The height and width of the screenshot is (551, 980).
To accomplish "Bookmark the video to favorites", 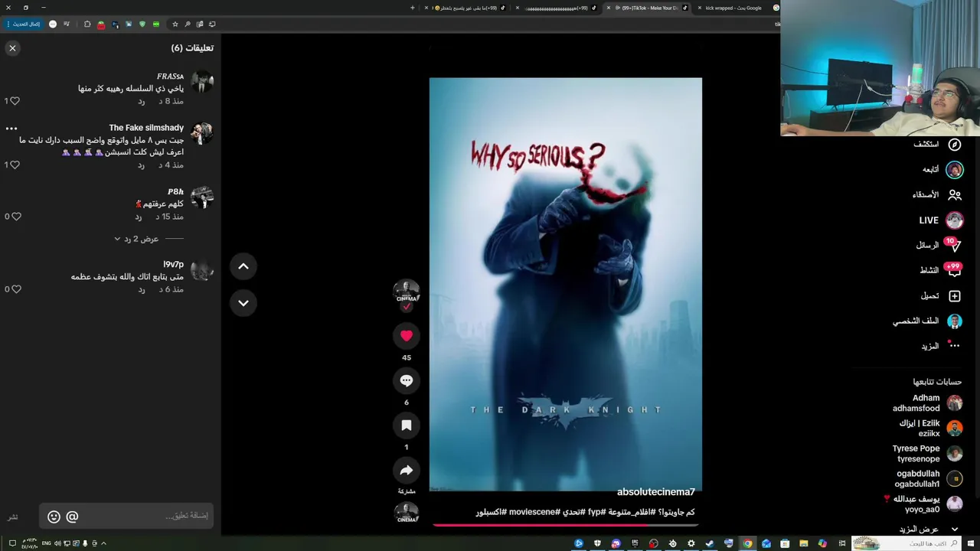I will (x=407, y=425).
